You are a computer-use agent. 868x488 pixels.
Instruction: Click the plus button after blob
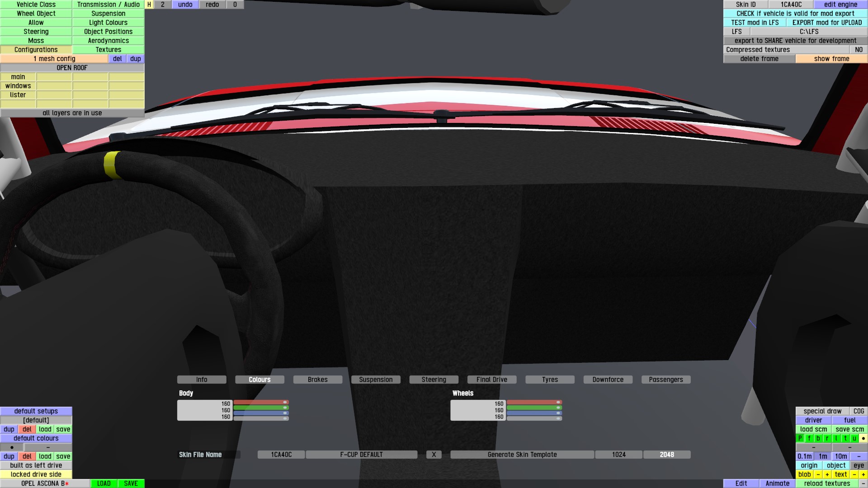pos(827,474)
